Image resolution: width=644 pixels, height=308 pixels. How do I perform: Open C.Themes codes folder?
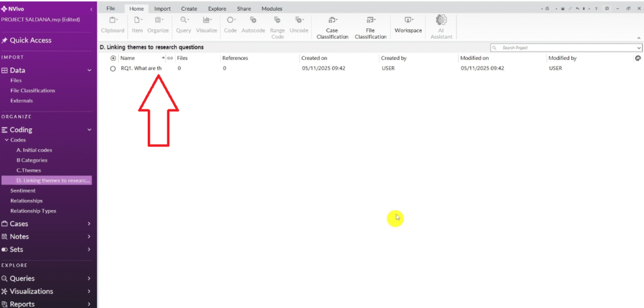coord(29,170)
